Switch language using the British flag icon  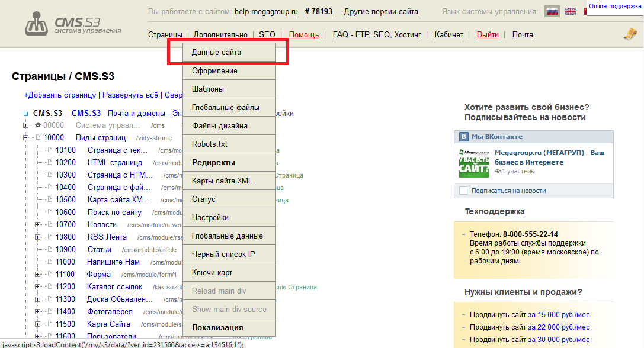pos(570,11)
